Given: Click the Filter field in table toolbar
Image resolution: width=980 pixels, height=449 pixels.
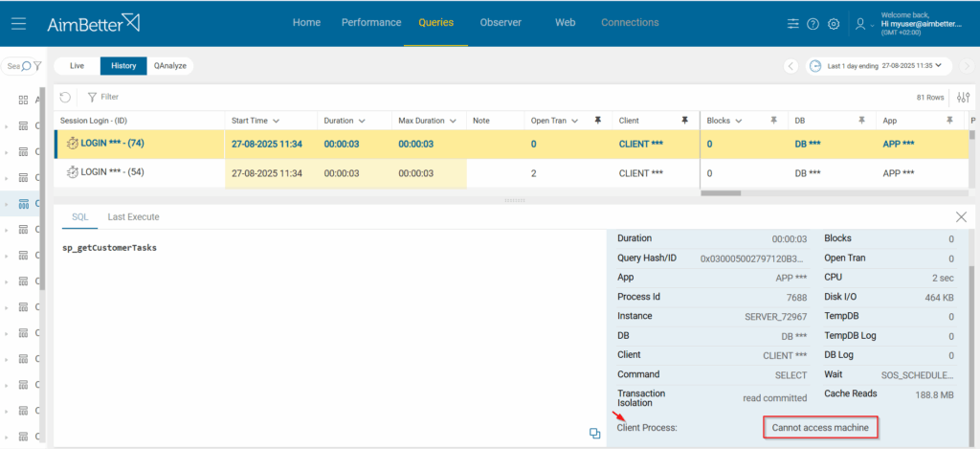Looking at the screenshot, I should (x=103, y=97).
